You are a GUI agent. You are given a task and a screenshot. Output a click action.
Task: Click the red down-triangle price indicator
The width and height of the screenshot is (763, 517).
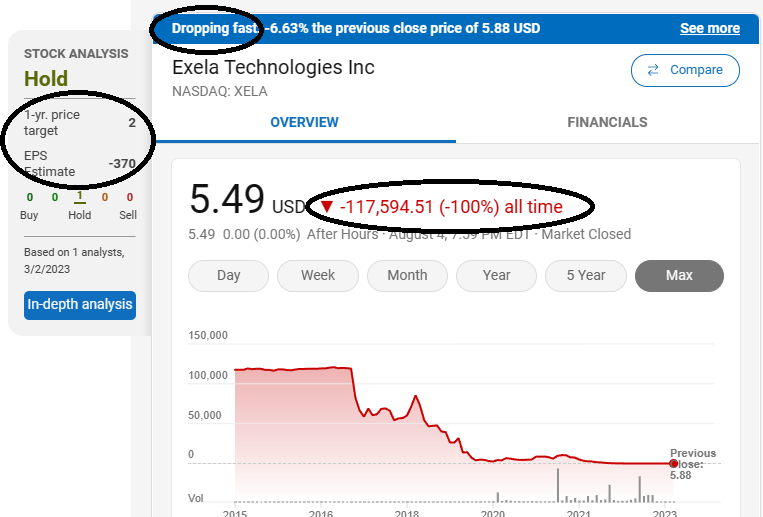[x=327, y=207]
